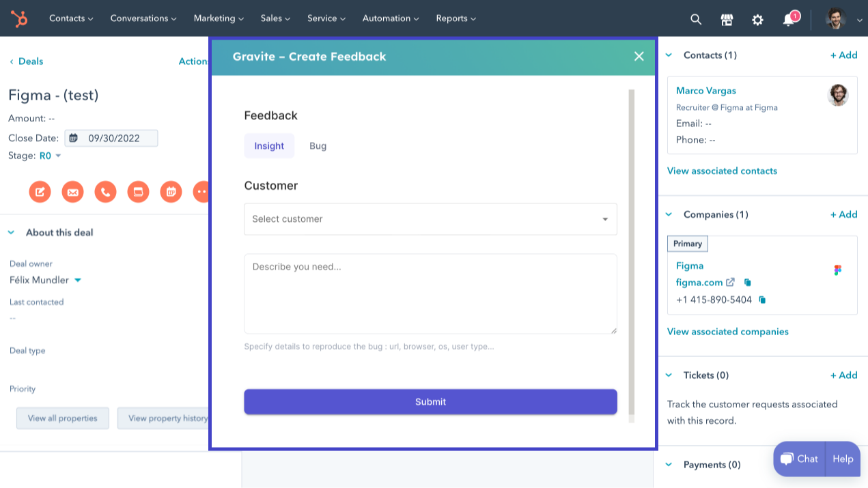Viewport: 868px width, 488px height.
Task: Open the settings gear icon
Action: point(757,19)
